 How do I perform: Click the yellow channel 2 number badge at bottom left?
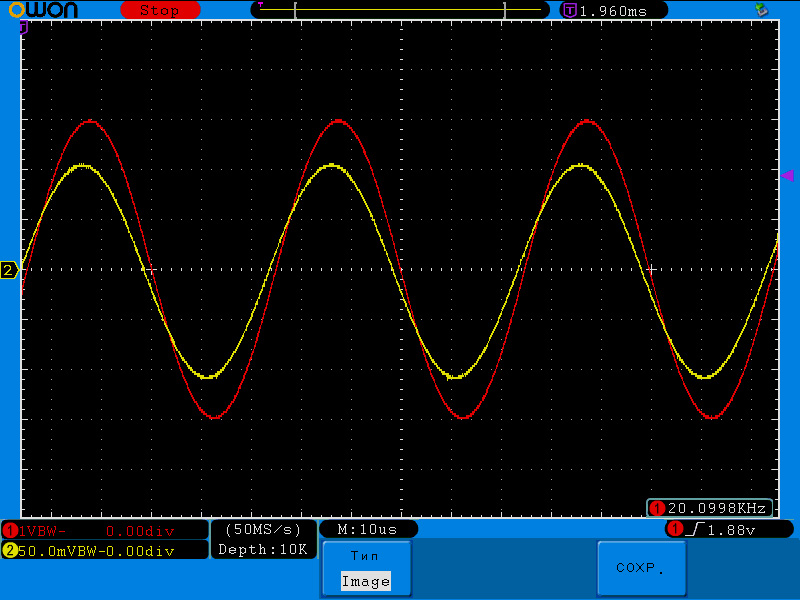pos(10,551)
